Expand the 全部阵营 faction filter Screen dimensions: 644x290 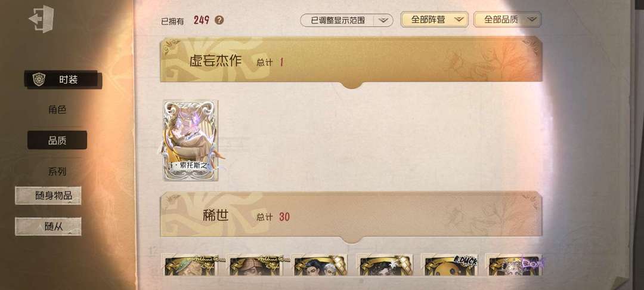[x=435, y=19]
